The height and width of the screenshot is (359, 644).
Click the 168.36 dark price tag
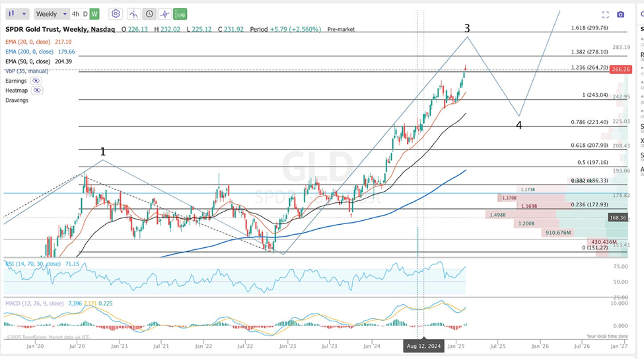click(x=618, y=218)
